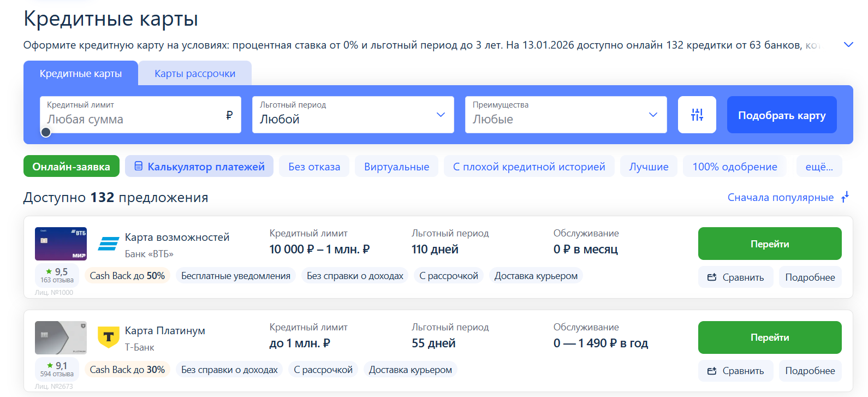Image resolution: width=868 pixels, height=397 pixels.
Task: Click the Platinum card image thumbnail
Action: 61,337
